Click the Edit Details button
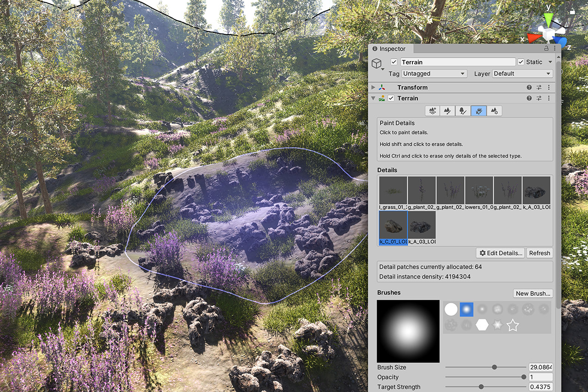The image size is (588, 392). coord(500,253)
